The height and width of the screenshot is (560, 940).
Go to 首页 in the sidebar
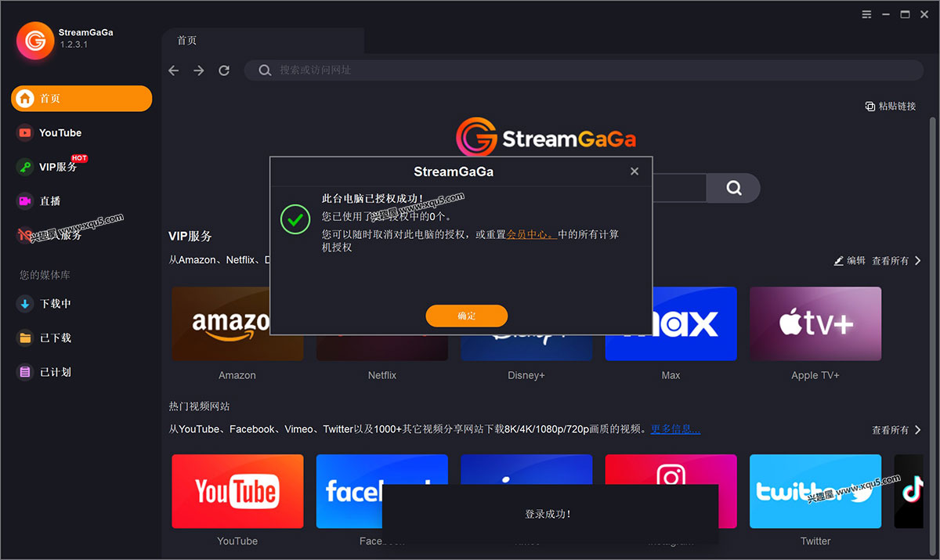click(x=81, y=99)
